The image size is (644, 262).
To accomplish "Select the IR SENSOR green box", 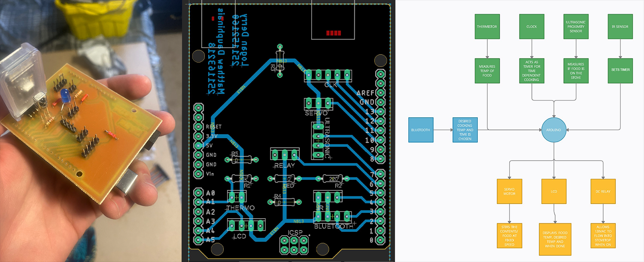I will (x=620, y=27).
